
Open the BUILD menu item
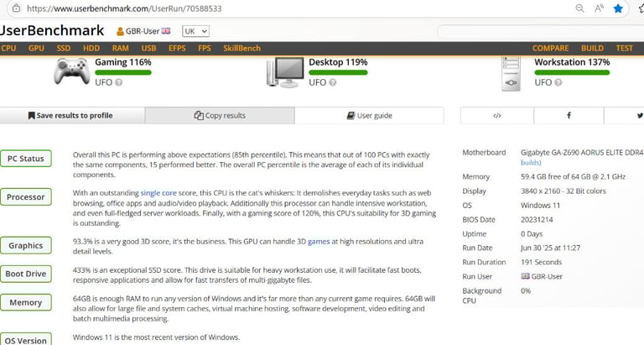[592, 48]
